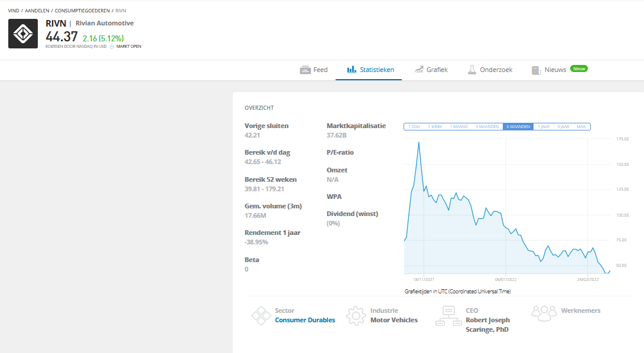Click the day range 42.65 - 46.12
The height and width of the screenshot is (353, 644).
click(x=263, y=162)
